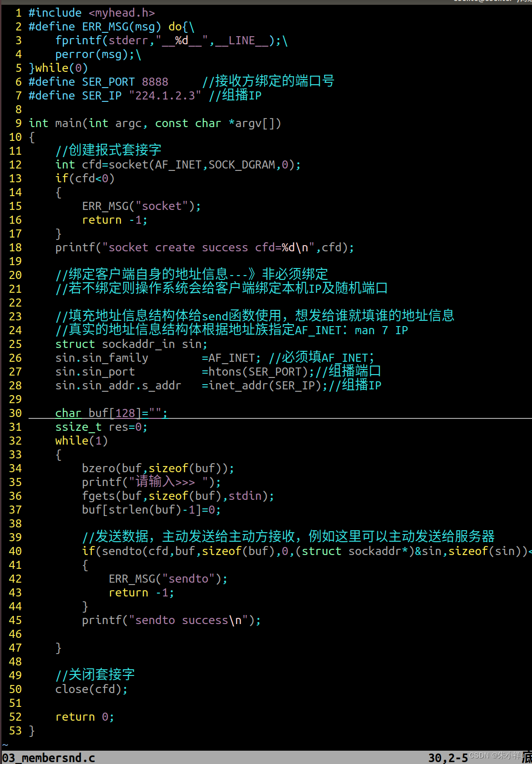Image resolution: width=532 pixels, height=764 pixels.
Task: Click the '#include <myhead.h>' line
Action: [92, 13]
